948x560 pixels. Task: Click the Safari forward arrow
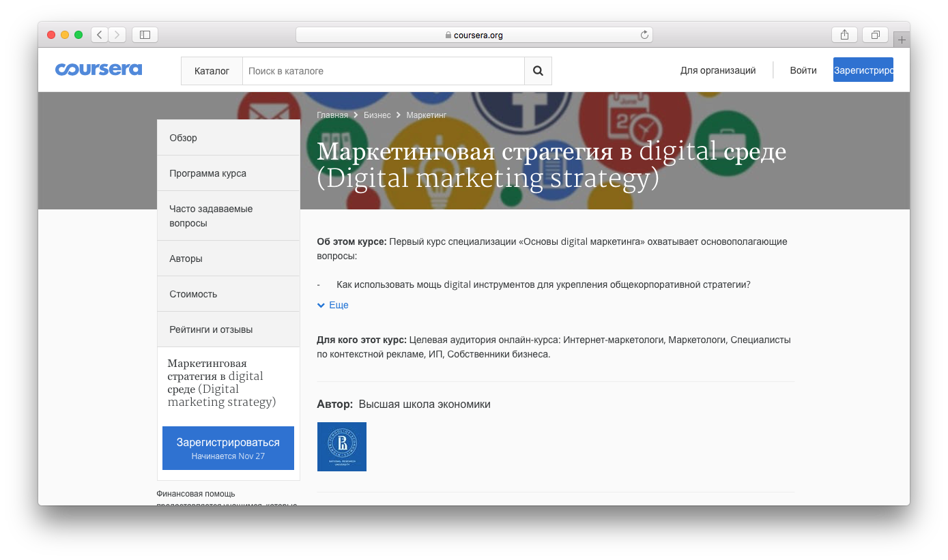pos(117,35)
